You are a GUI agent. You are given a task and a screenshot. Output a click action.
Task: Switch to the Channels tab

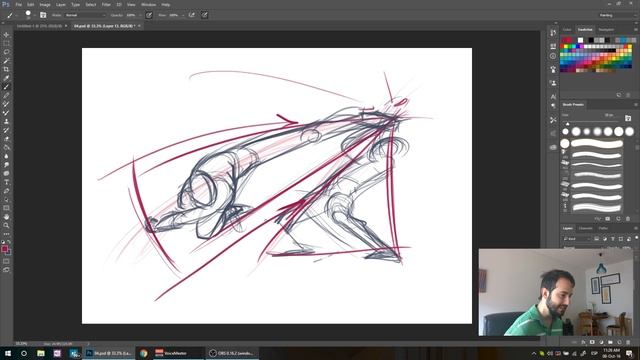coord(586,228)
